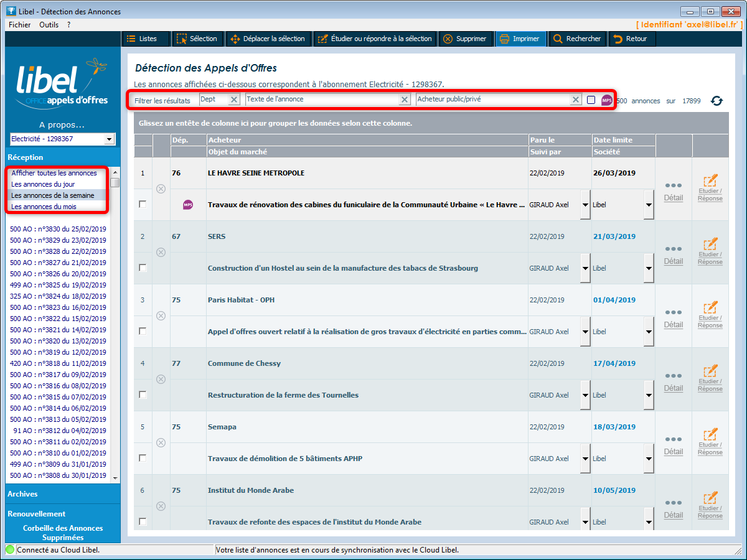Toggle the MPS filter checkbox
The height and width of the screenshot is (560, 747).
(x=591, y=100)
